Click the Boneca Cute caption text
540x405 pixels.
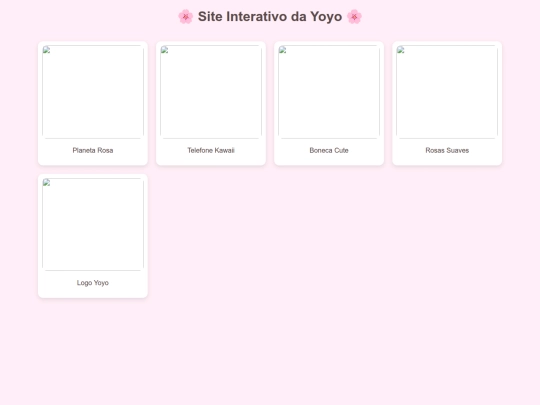329,150
